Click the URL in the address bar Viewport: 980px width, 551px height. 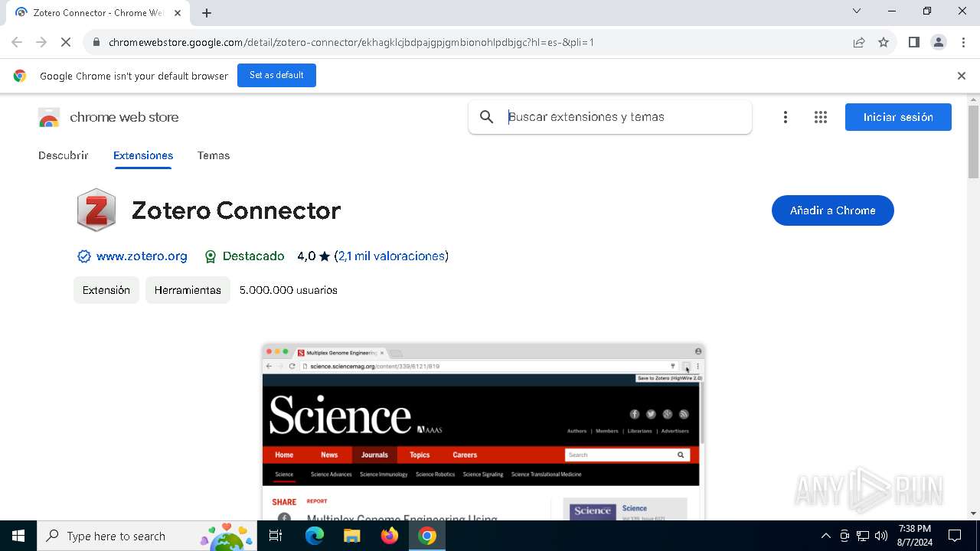tap(351, 42)
